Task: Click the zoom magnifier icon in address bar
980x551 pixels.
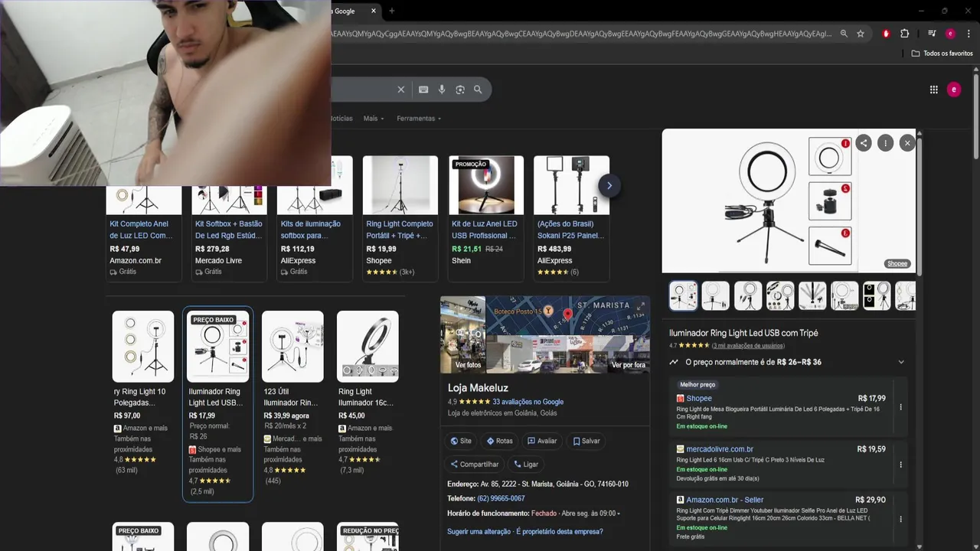Action: pyautogui.click(x=844, y=34)
